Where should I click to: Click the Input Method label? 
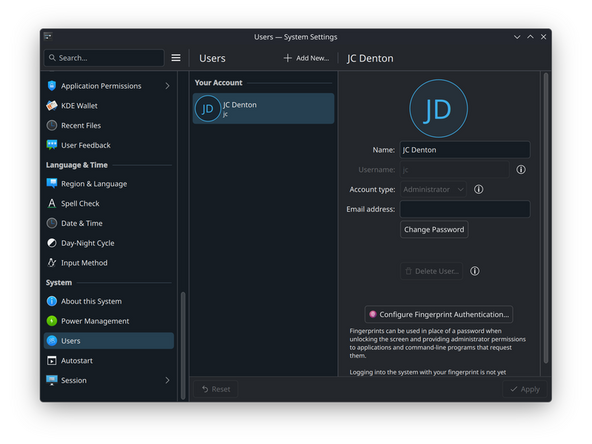click(84, 263)
